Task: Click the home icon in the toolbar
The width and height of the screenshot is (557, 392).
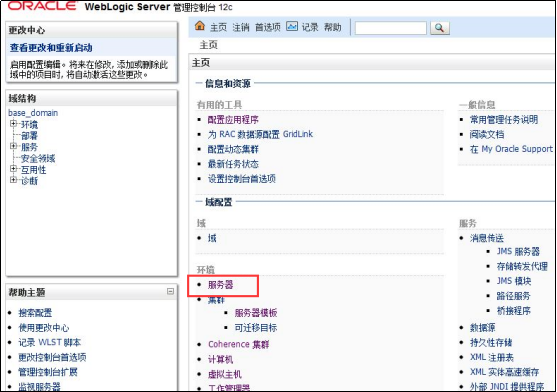Action: point(200,26)
